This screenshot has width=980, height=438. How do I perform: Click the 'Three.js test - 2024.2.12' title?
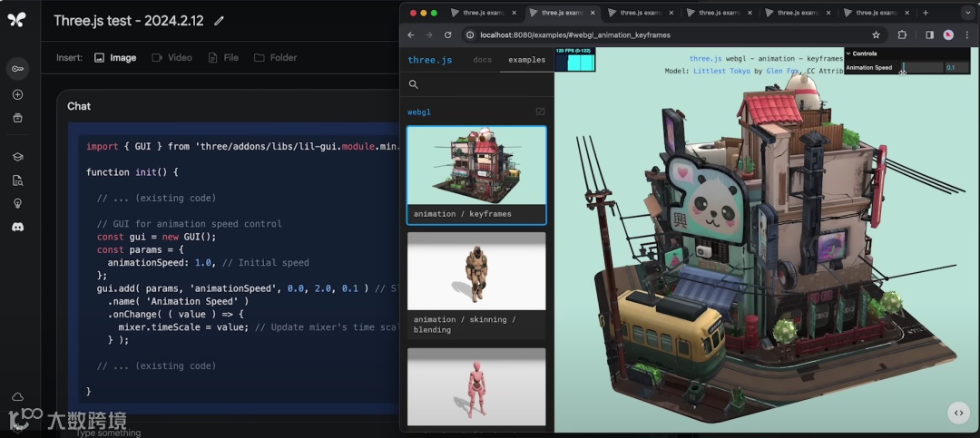pyautogui.click(x=129, y=20)
